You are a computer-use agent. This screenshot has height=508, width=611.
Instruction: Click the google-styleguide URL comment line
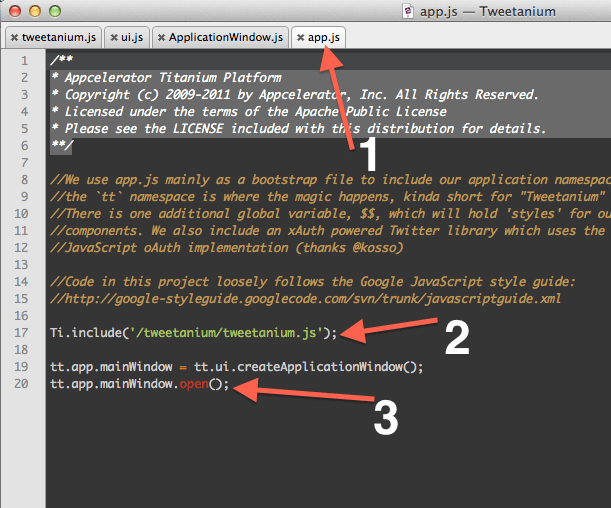click(x=306, y=299)
